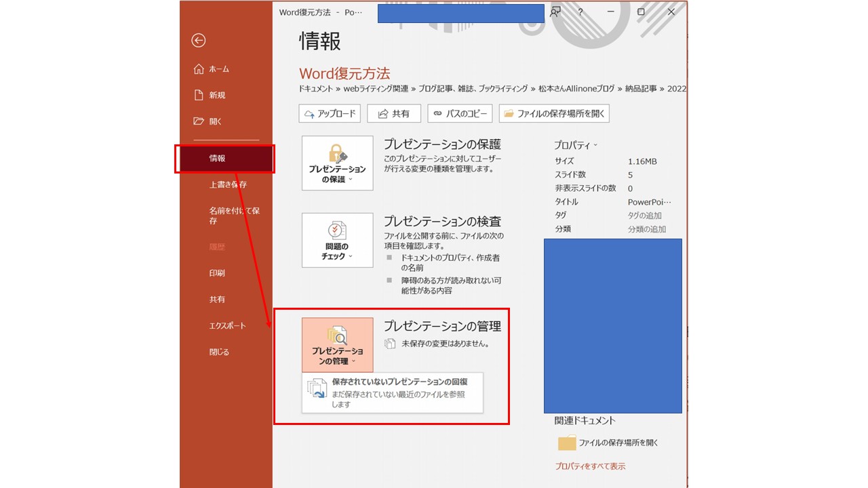Click 納品記事 in the file path
The height and width of the screenshot is (488, 868).
pyautogui.click(x=641, y=88)
